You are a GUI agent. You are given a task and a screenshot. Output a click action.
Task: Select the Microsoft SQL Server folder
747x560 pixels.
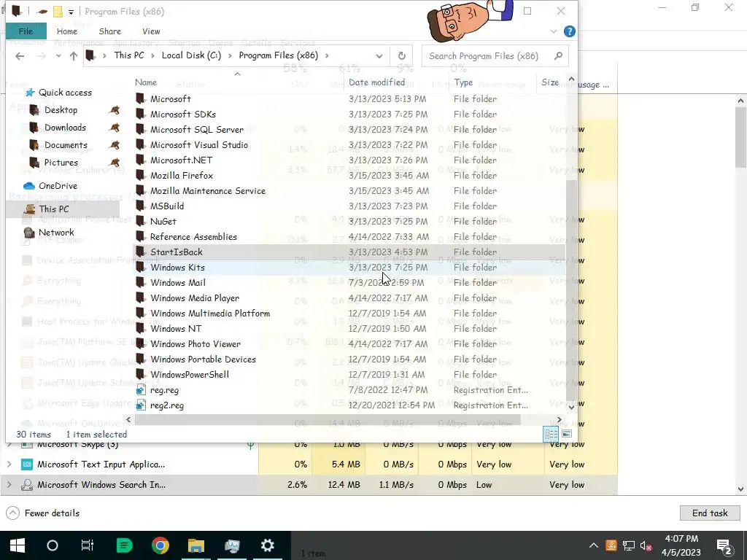point(197,130)
